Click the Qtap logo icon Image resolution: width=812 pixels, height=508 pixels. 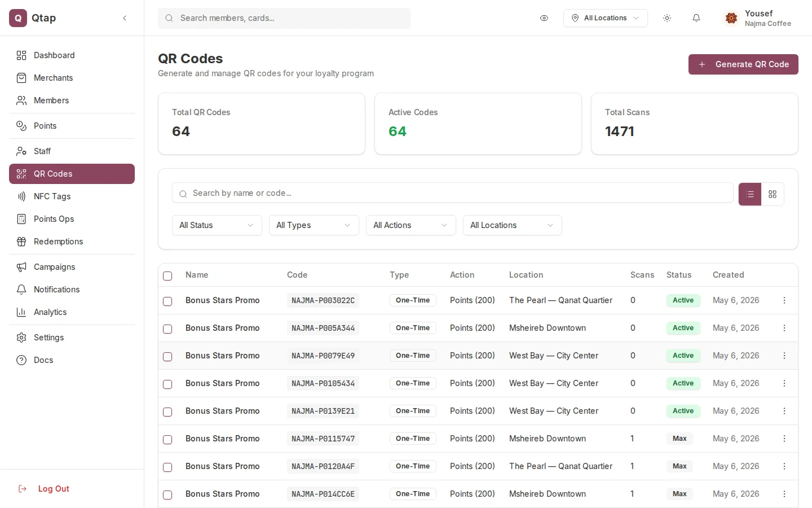click(x=18, y=18)
